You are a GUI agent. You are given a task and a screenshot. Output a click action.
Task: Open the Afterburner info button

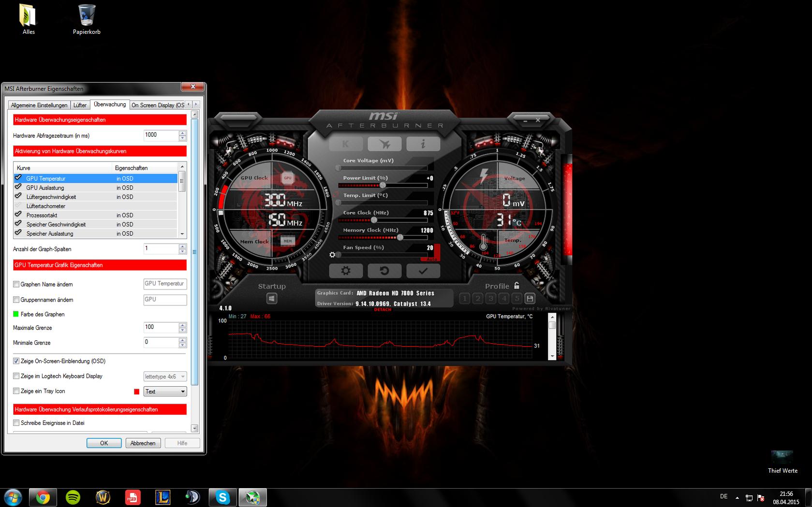[x=423, y=144]
